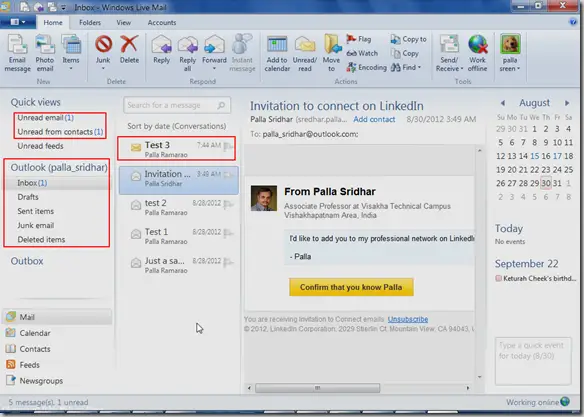The image size is (584, 417).
Task: Reply to the selected email
Action: tap(162, 50)
